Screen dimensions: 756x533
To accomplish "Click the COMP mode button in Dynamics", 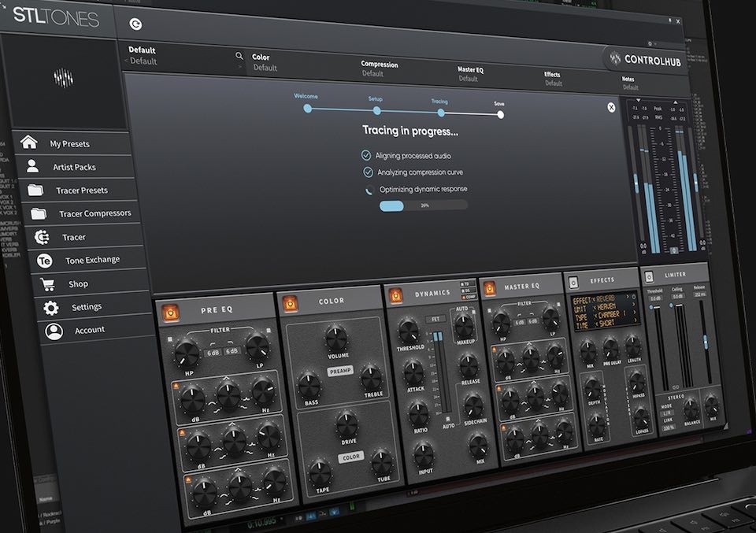I will [x=469, y=297].
